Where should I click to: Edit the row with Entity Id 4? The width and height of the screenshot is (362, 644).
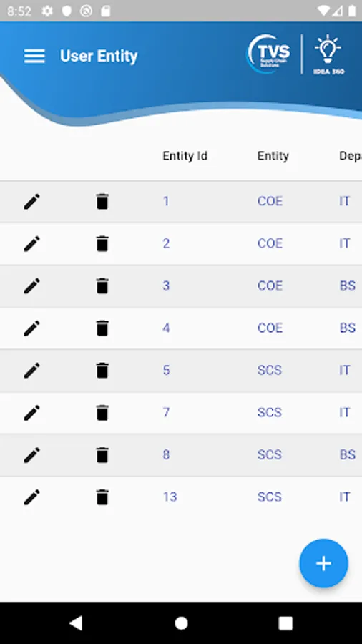pyautogui.click(x=32, y=328)
